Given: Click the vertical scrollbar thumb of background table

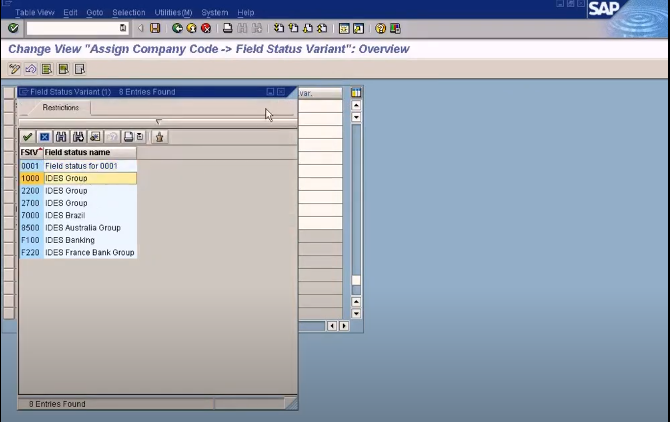Looking at the screenshot, I should pyautogui.click(x=356, y=281).
